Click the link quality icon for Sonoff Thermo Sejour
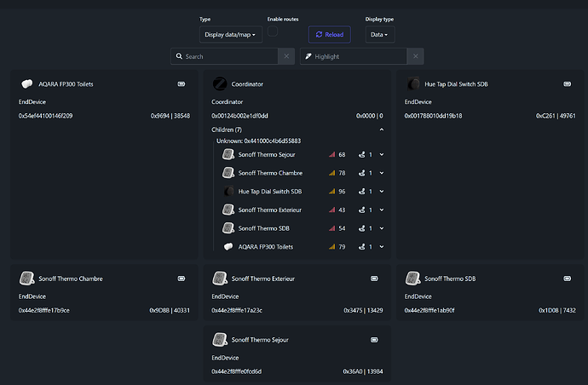The width and height of the screenshot is (588, 385). click(332, 155)
